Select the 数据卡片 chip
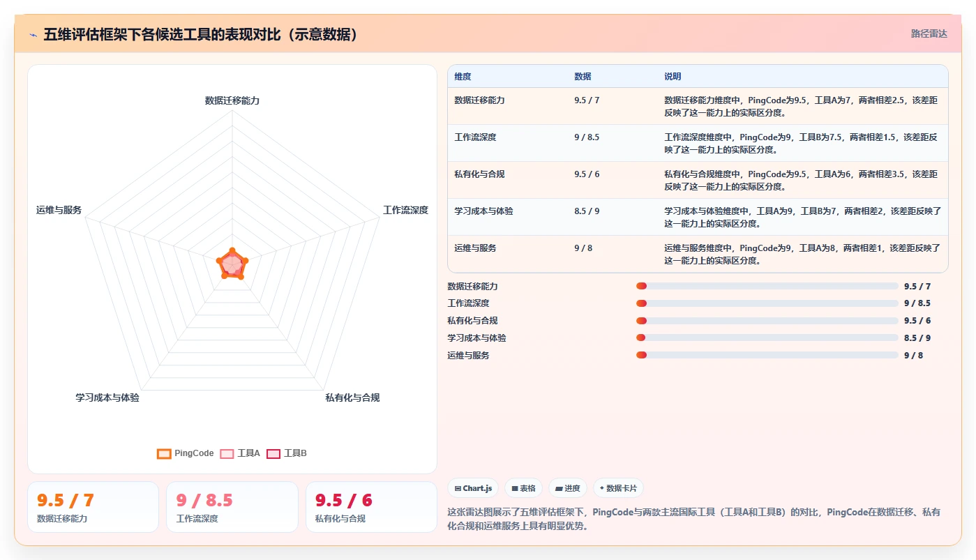 pyautogui.click(x=618, y=488)
